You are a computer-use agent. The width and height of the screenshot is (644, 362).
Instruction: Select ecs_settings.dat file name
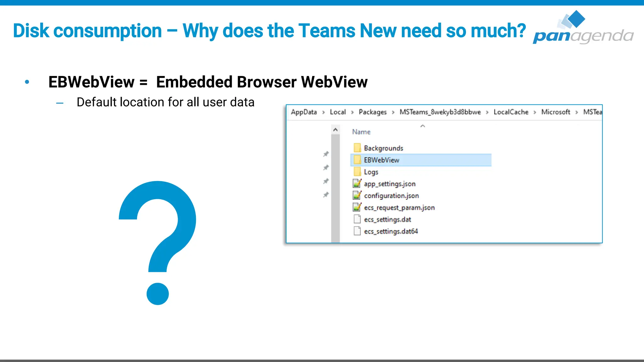[387, 220]
